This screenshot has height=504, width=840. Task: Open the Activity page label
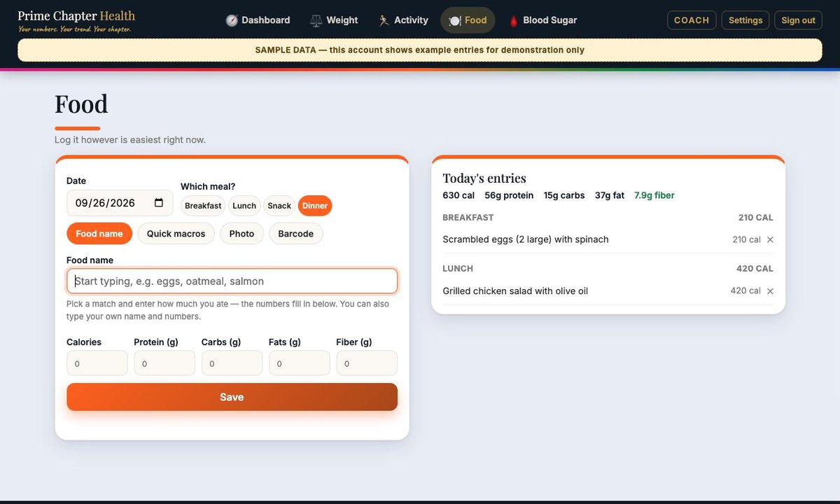(x=411, y=20)
